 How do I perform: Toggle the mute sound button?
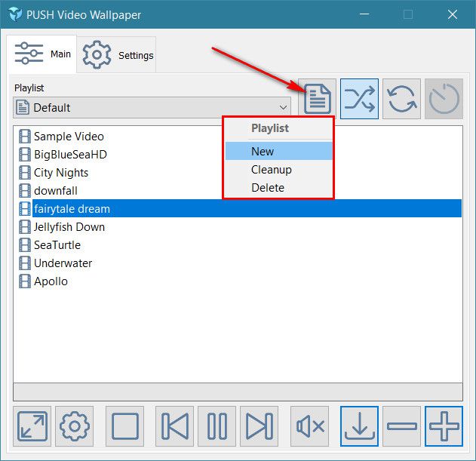coord(309,426)
